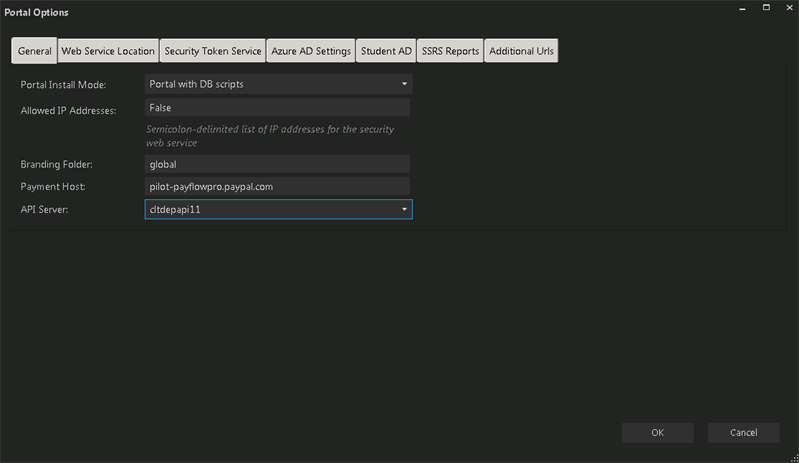
Task: Open the Student AD tab
Action: (386, 51)
